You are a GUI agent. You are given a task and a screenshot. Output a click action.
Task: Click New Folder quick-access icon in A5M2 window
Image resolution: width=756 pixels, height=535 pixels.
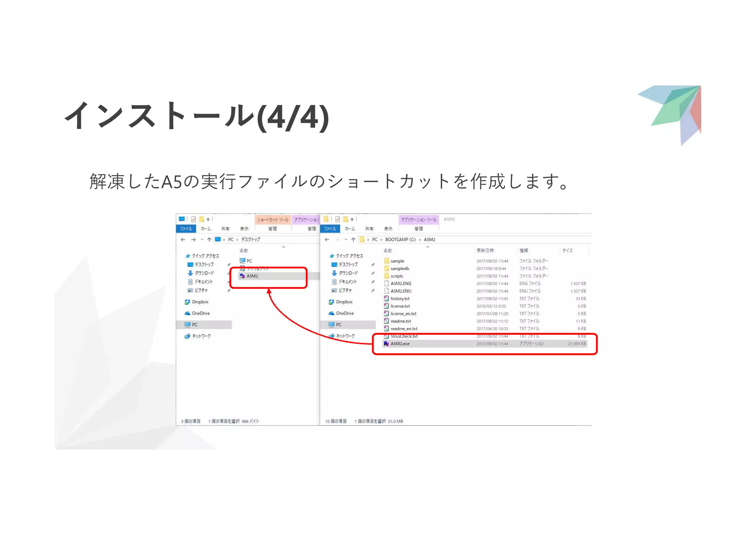click(346, 219)
